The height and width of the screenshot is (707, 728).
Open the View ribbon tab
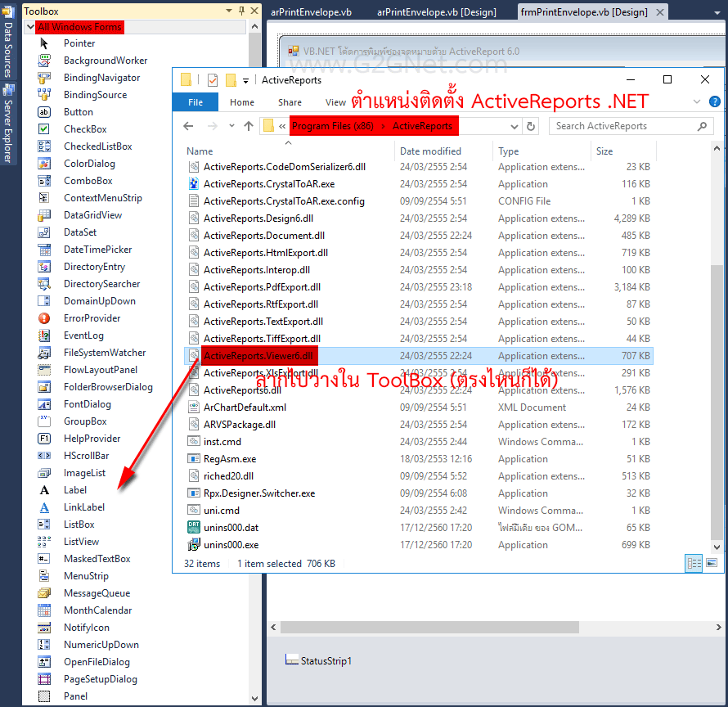point(335,102)
